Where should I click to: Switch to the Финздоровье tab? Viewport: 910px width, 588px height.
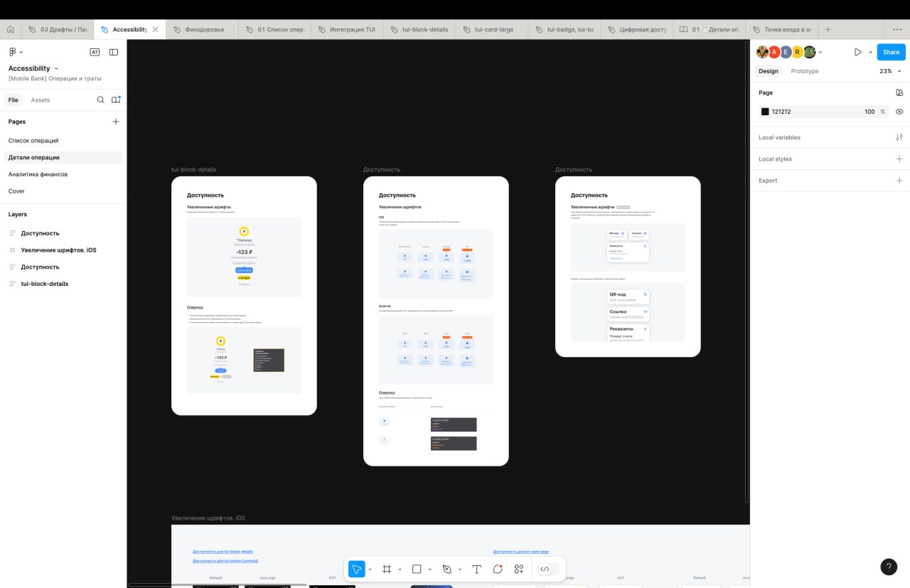(x=201, y=30)
